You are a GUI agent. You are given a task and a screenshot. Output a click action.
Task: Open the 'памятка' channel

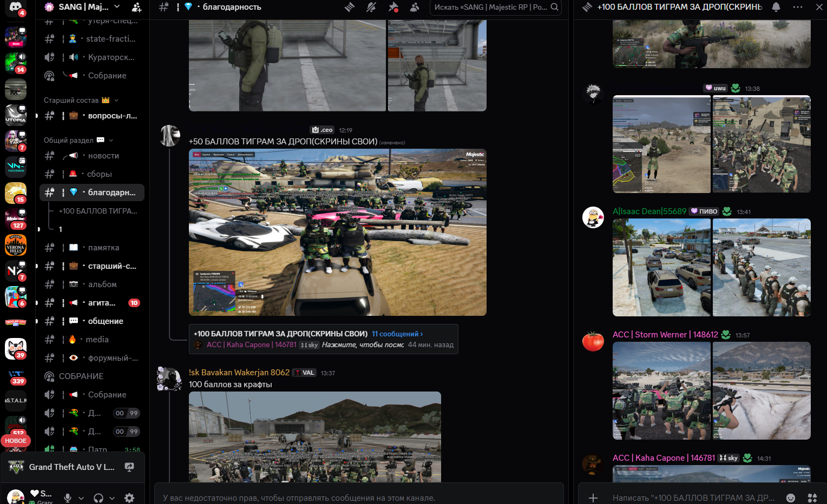92,248
